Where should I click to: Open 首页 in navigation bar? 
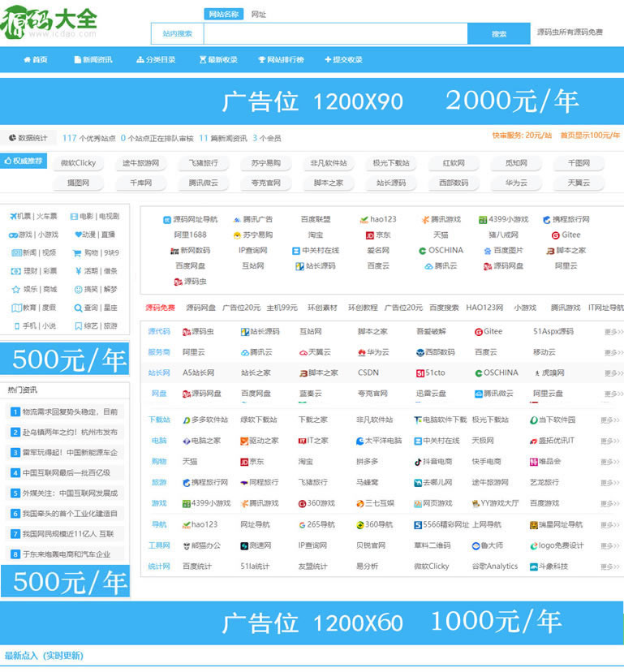36,59
